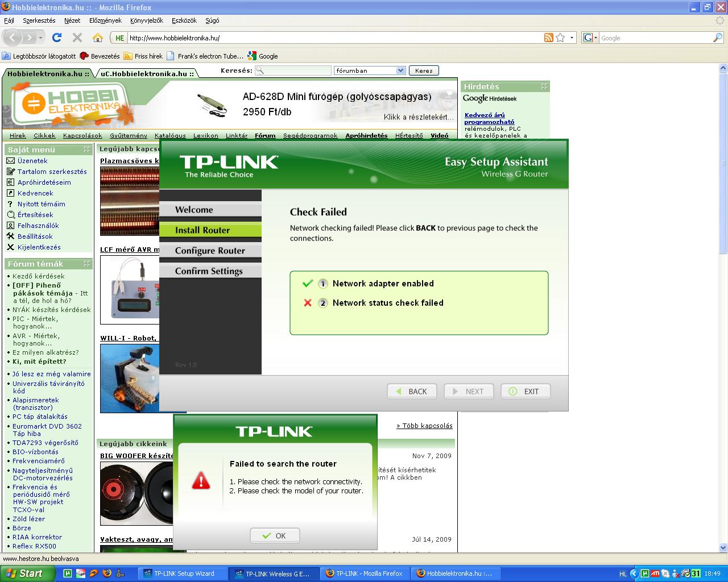Reload the page in Firefox
This screenshot has width=728, height=582.
click(x=56, y=38)
